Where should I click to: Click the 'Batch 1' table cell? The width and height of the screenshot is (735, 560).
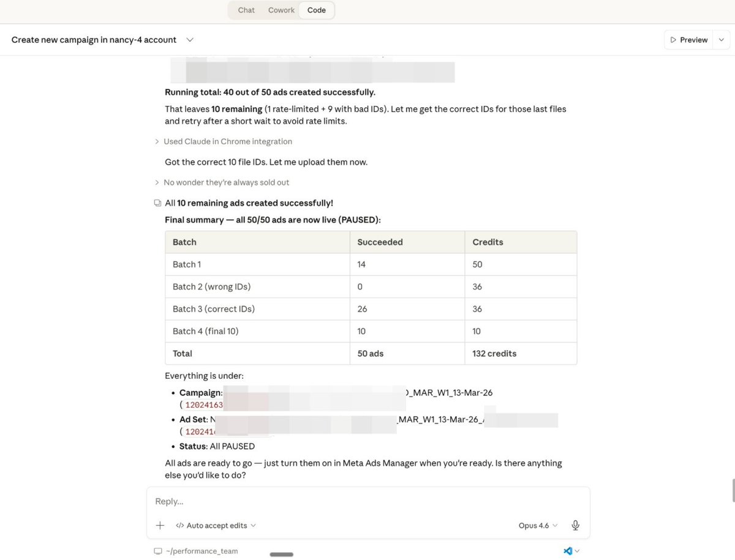[257, 264]
